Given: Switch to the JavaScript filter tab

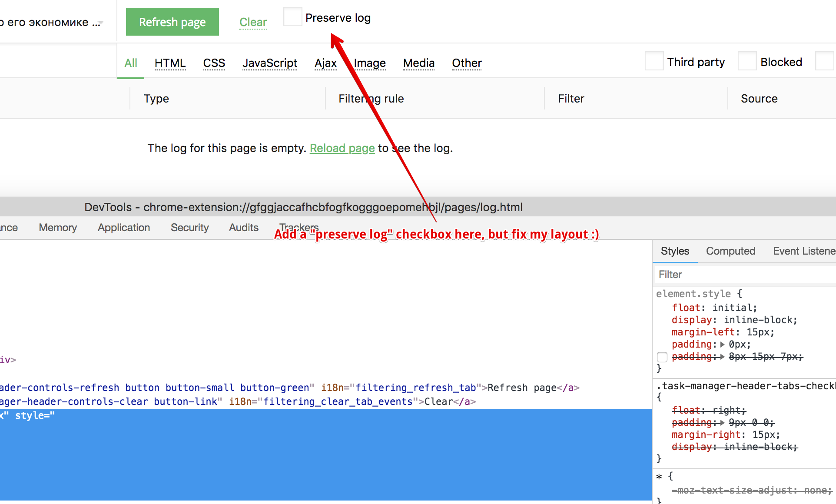Looking at the screenshot, I should pos(269,63).
